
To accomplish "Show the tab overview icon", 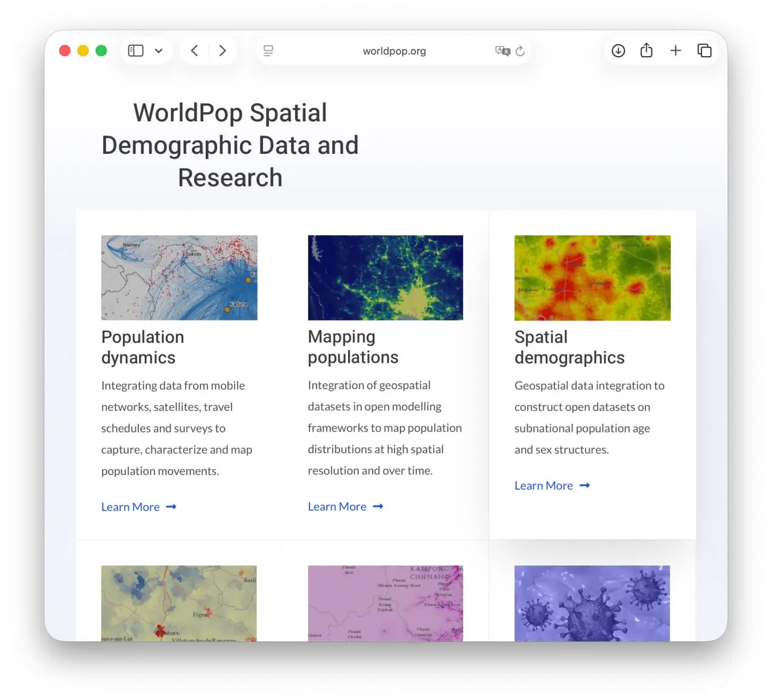I will click(704, 51).
